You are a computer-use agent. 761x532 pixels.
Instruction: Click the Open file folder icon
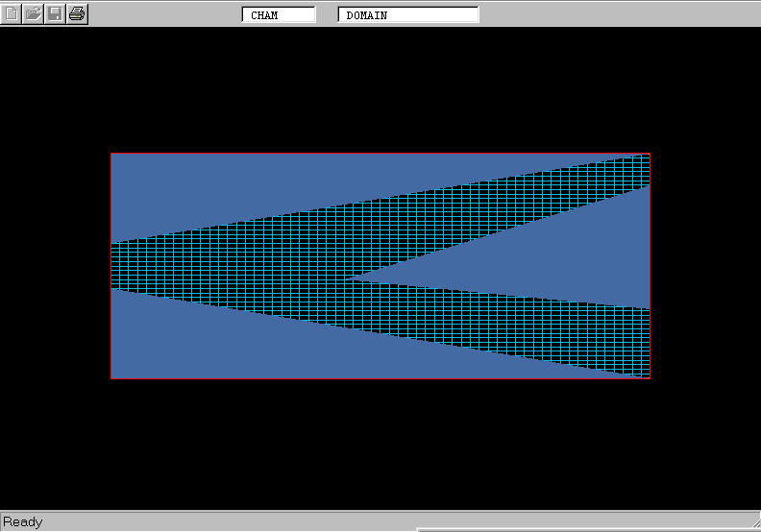tap(34, 13)
